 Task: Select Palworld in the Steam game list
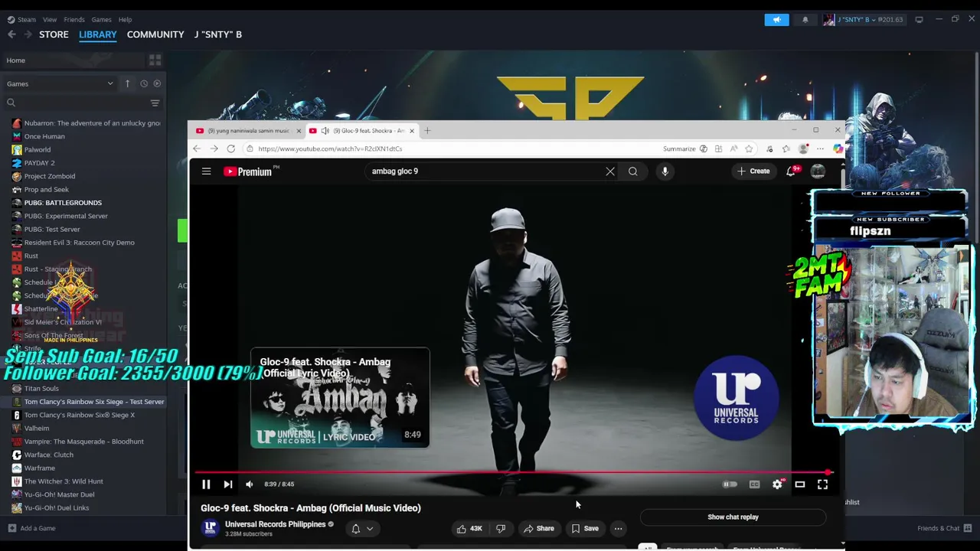[37, 150]
